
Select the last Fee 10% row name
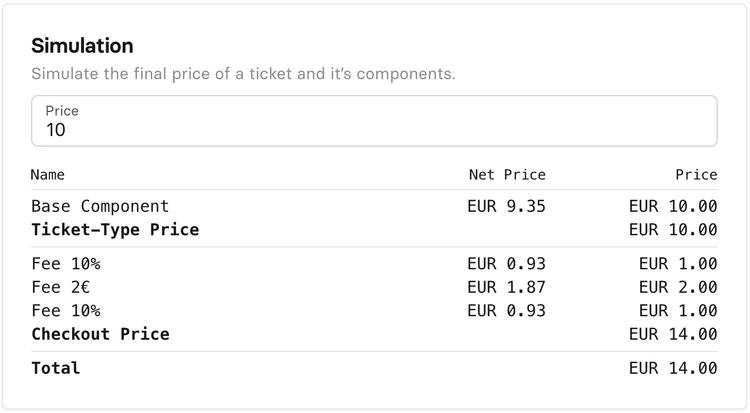click(66, 311)
